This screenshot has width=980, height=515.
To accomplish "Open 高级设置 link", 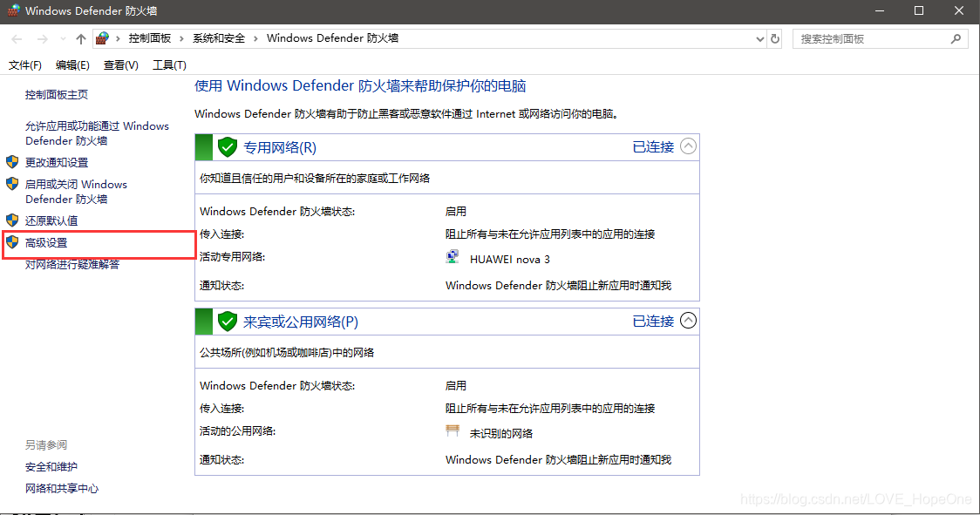I will (x=46, y=242).
